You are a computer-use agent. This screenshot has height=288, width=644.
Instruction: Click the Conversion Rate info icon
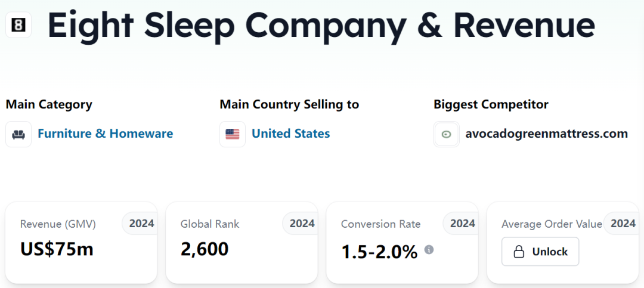(429, 249)
